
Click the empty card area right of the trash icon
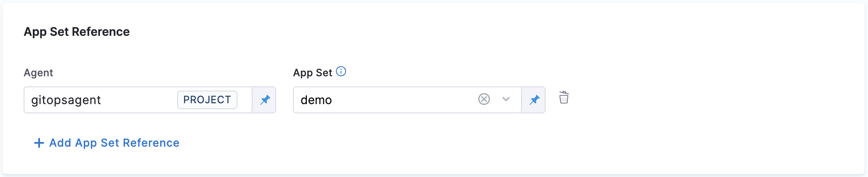716,100
